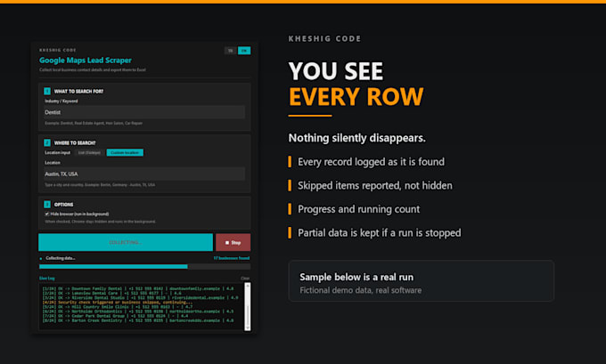Select the EN language button

coord(244,51)
